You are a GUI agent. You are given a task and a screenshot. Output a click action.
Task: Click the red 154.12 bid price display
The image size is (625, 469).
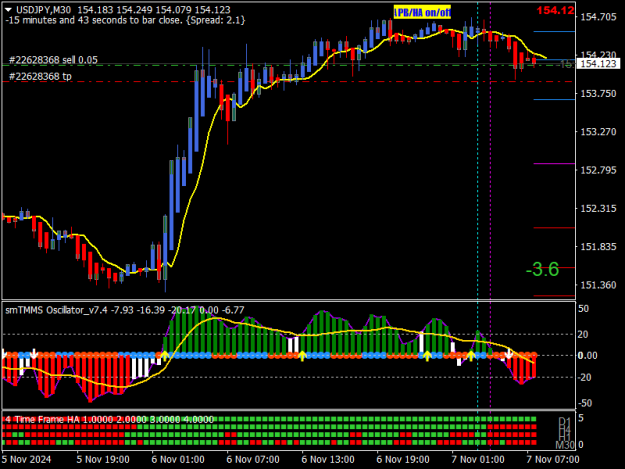(555, 10)
